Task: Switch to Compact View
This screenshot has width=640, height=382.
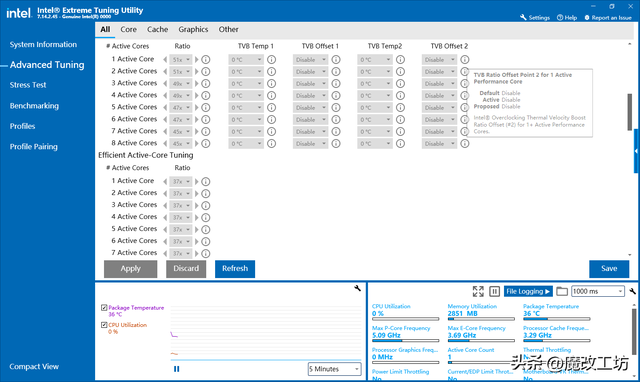Action: 34,366
